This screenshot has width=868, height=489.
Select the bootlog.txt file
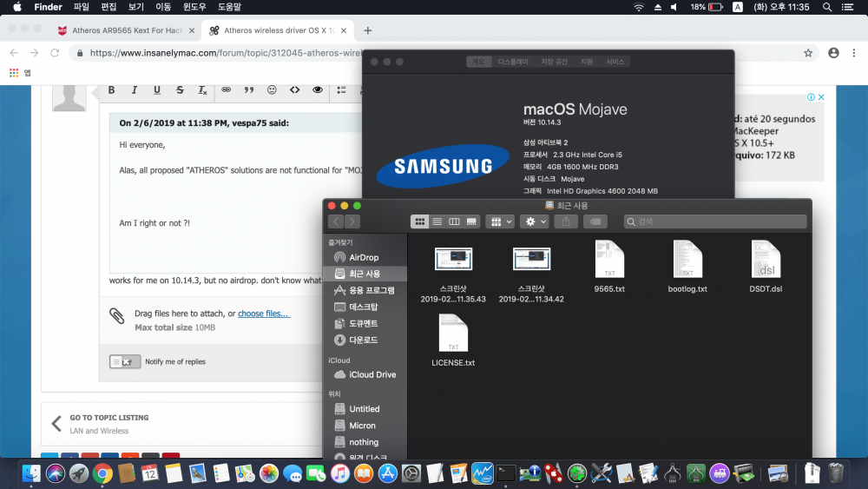tap(687, 267)
